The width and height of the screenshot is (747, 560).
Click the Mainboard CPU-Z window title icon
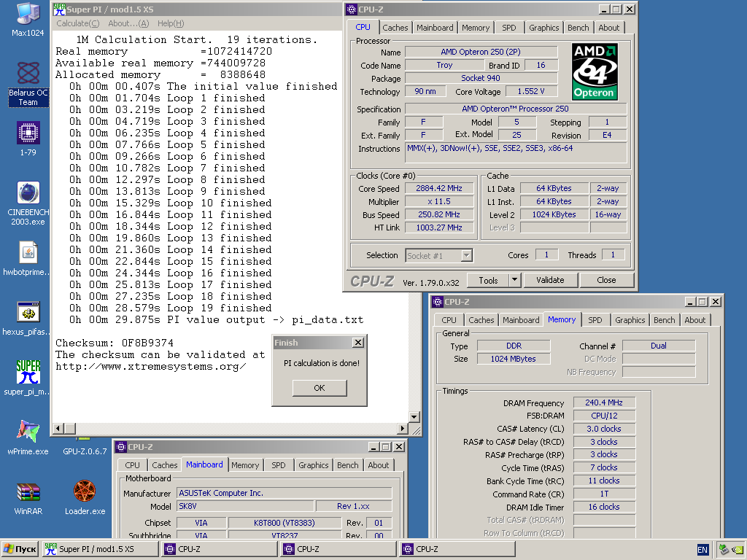121,447
